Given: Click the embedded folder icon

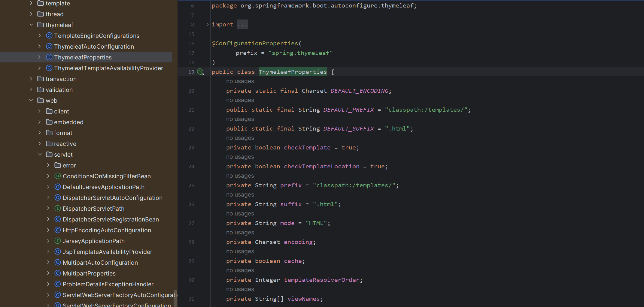Looking at the screenshot, I should (49, 122).
